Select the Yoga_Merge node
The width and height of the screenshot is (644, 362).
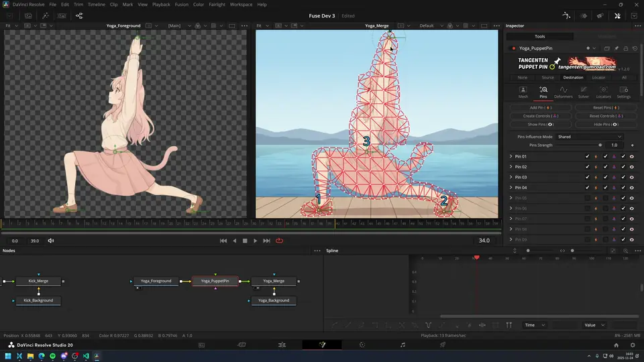[274, 281]
